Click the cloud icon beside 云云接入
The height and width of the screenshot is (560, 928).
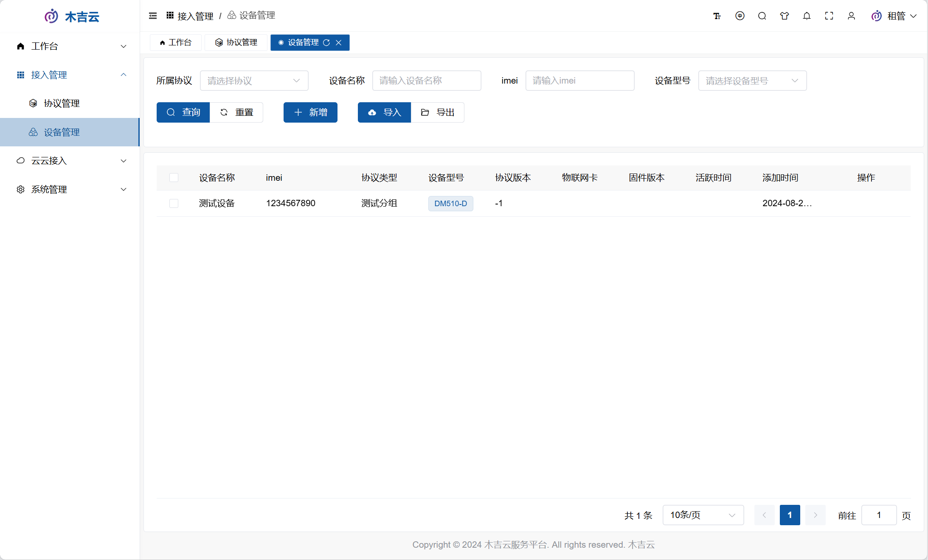[20, 160]
